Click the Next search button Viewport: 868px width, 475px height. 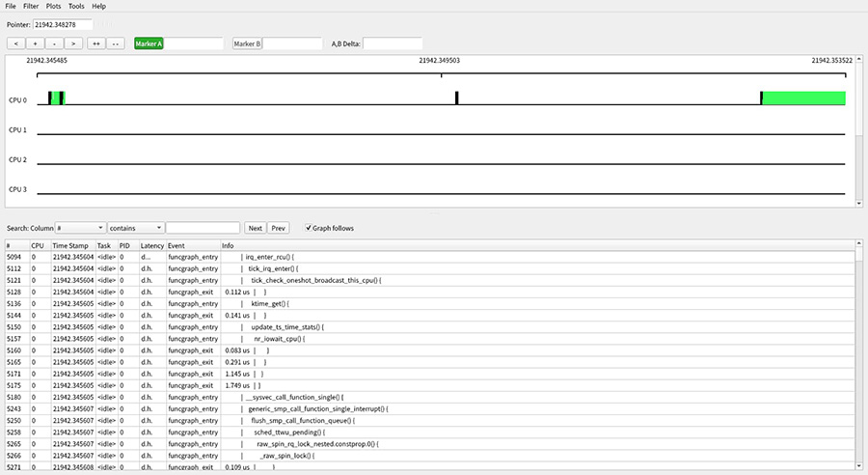click(255, 229)
